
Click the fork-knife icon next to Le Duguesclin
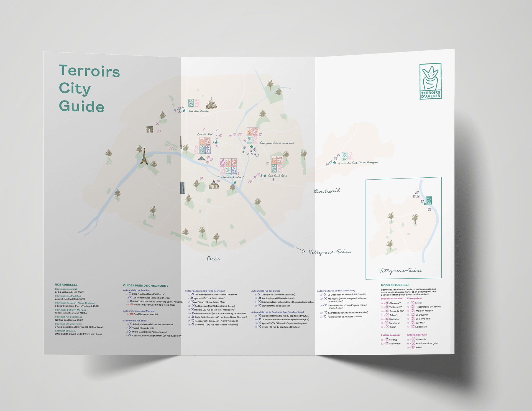(x=325, y=295)
